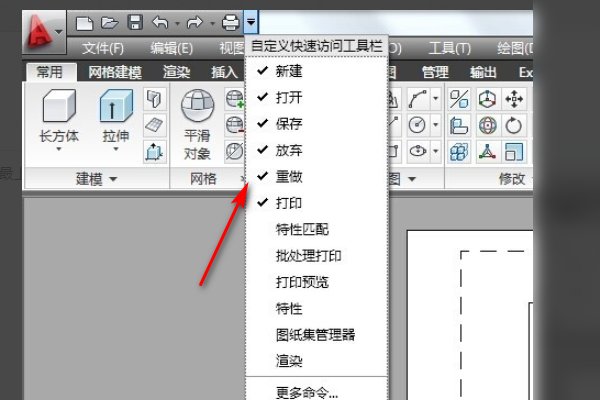Image resolution: width=600 pixels, height=400 pixels.
Task: Uncheck 重做 in the customize menu
Action: coord(316,176)
